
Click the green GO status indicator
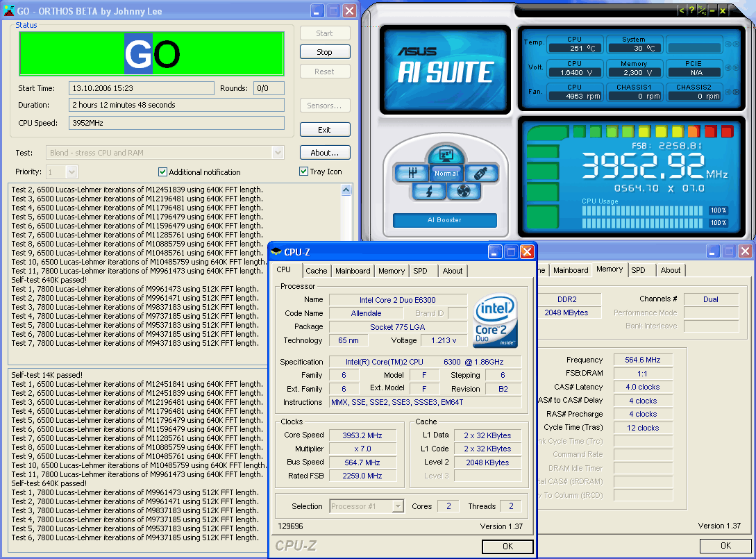151,53
